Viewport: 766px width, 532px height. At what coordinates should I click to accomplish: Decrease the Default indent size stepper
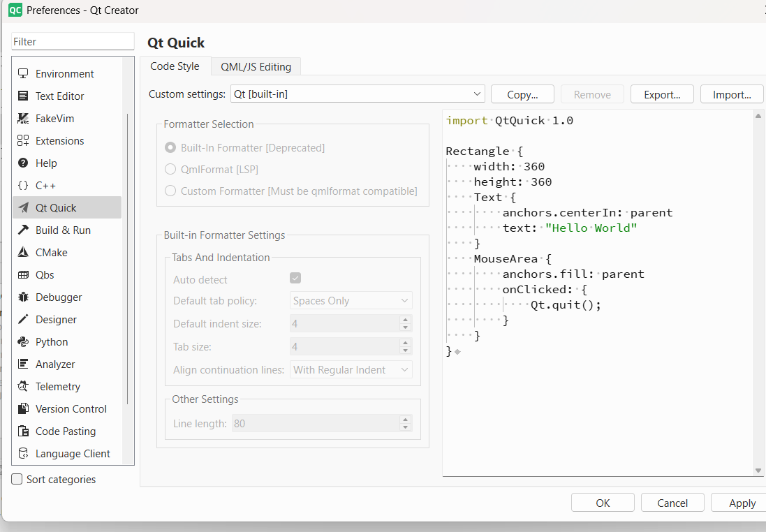[x=405, y=327]
